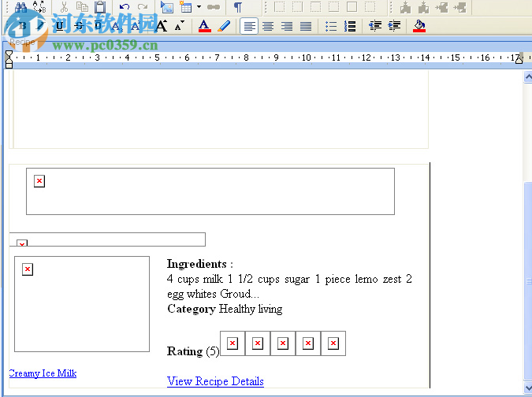Apply numbered list
Screen dimensions: 532x397
pos(350,26)
